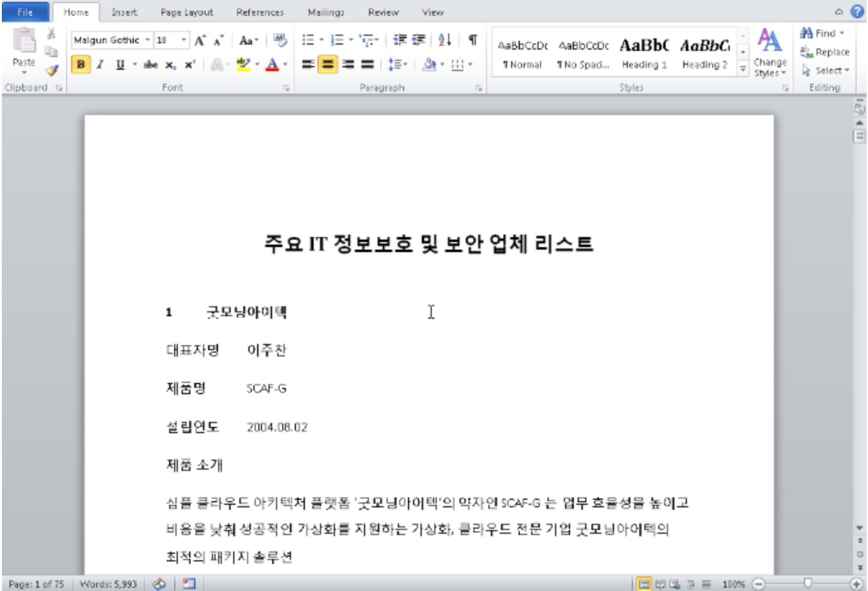The width and height of the screenshot is (868, 591).
Task: Align text to the right
Action: pyautogui.click(x=348, y=64)
